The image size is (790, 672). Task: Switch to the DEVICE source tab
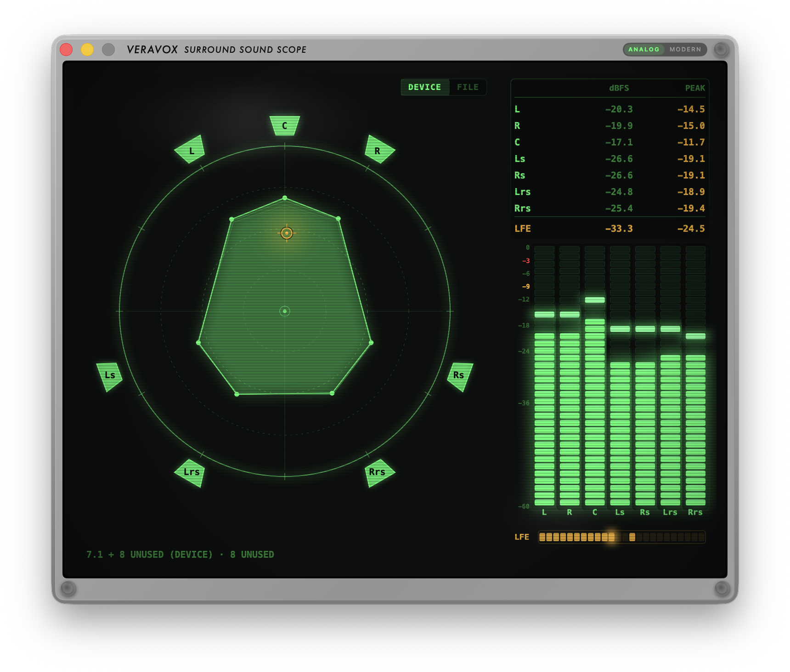point(424,87)
